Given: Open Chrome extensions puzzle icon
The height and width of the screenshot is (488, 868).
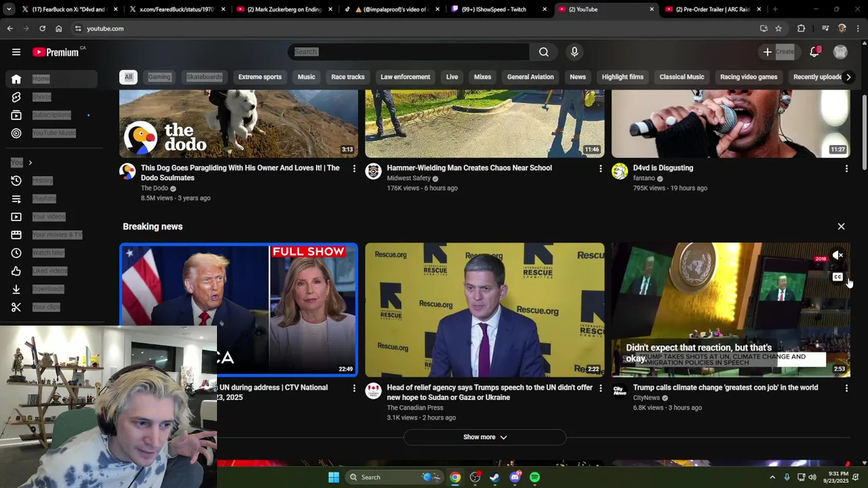Looking at the screenshot, I should click(802, 28).
